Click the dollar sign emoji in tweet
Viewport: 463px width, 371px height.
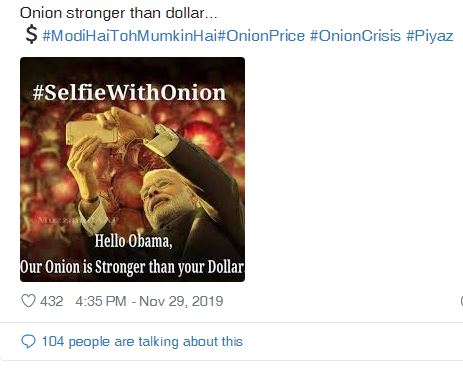coord(31,34)
